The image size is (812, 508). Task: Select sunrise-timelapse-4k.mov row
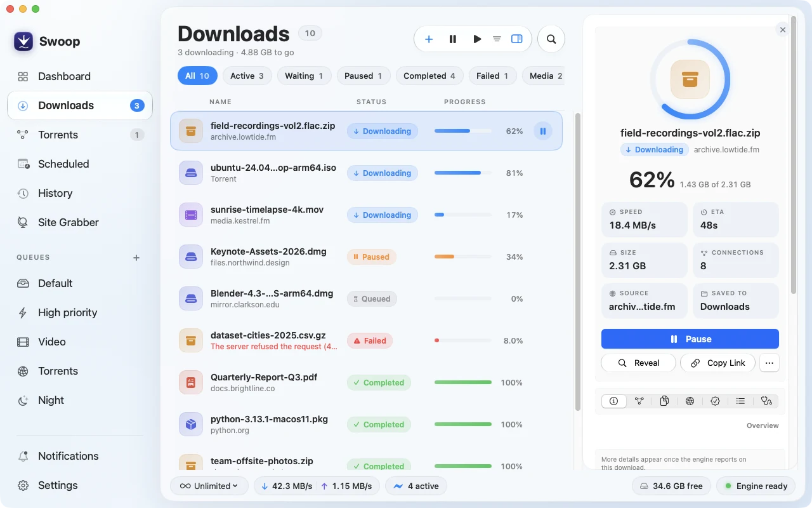click(366, 215)
